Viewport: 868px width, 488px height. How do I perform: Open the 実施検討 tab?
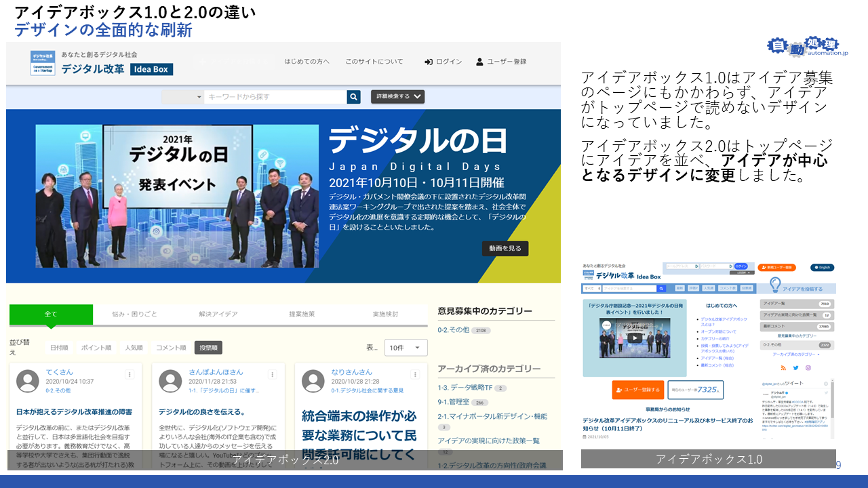tap(385, 314)
